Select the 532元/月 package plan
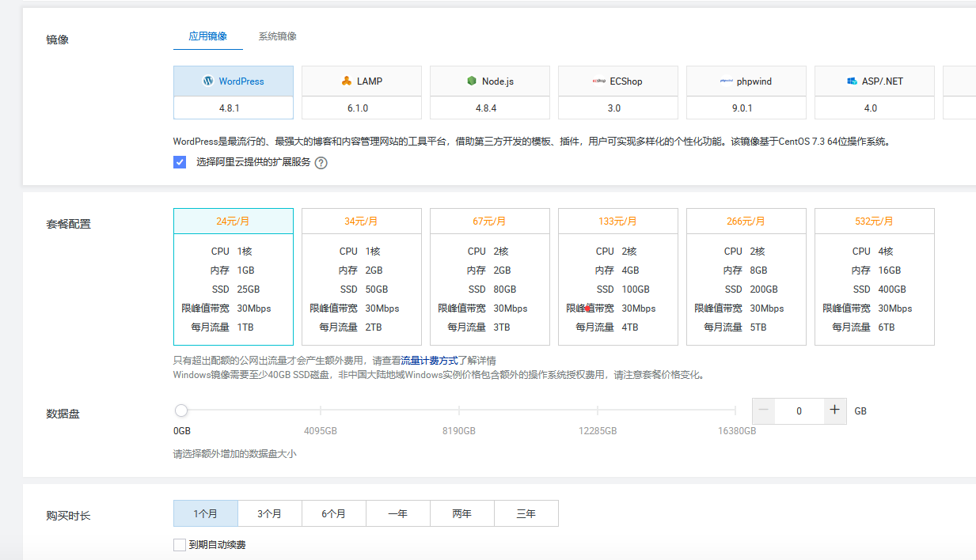 [x=875, y=277]
